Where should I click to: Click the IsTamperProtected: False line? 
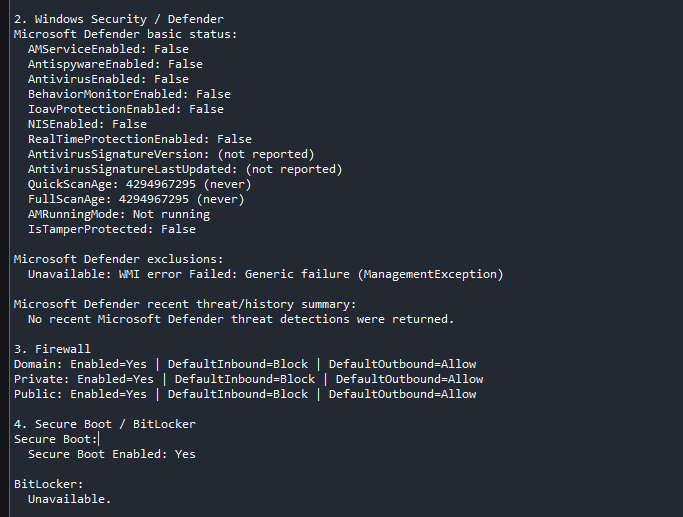[112, 229]
